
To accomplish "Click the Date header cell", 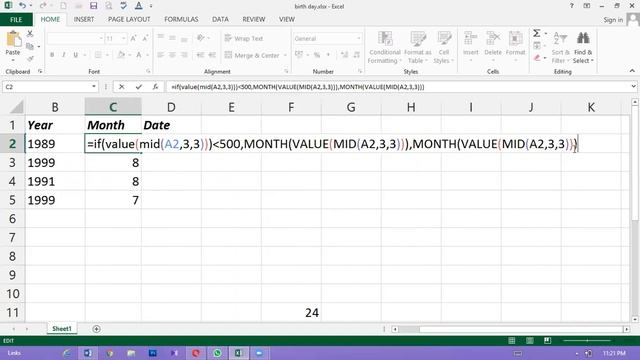I will click(x=171, y=125).
